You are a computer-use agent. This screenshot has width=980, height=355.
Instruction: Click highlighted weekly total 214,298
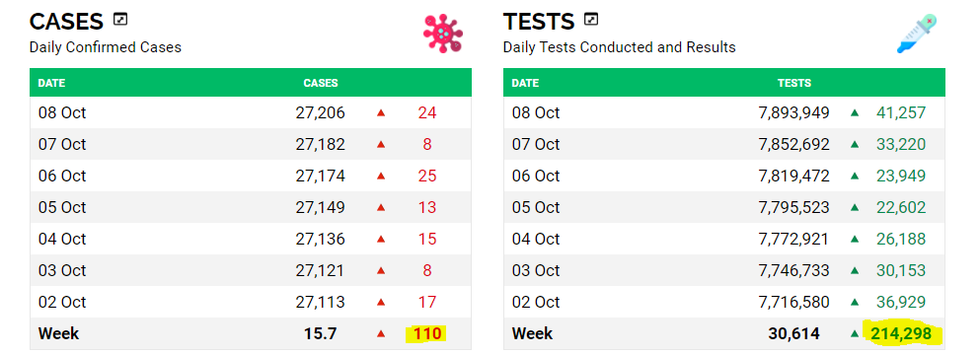[901, 333]
